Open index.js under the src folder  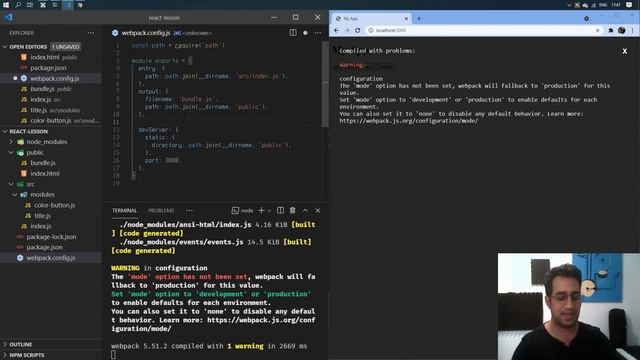point(41,226)
